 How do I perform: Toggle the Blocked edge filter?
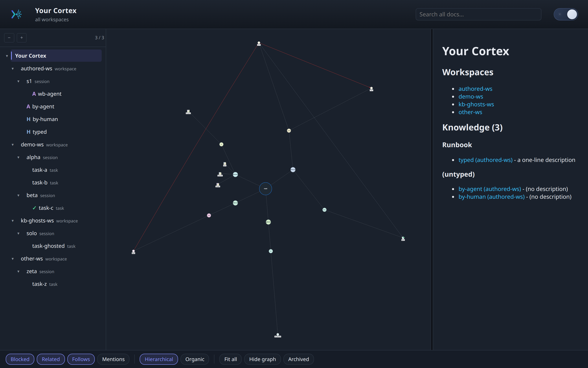[20, 359]
